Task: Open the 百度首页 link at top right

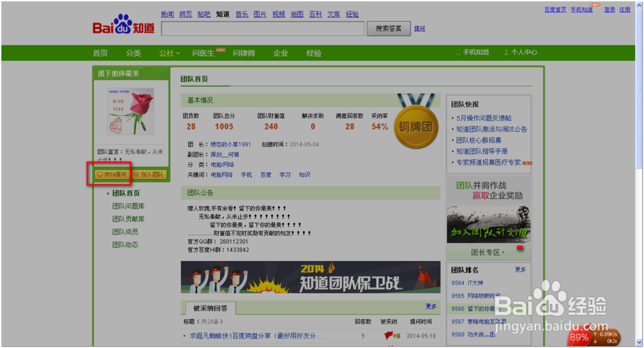Action: [x=555, y=10]
